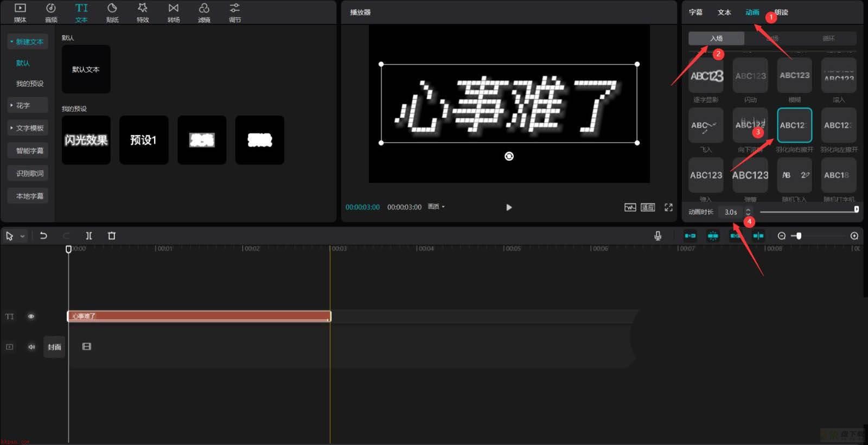
Task: Zoom out the timeline with minus icon
Action: [x=782, y=236]
